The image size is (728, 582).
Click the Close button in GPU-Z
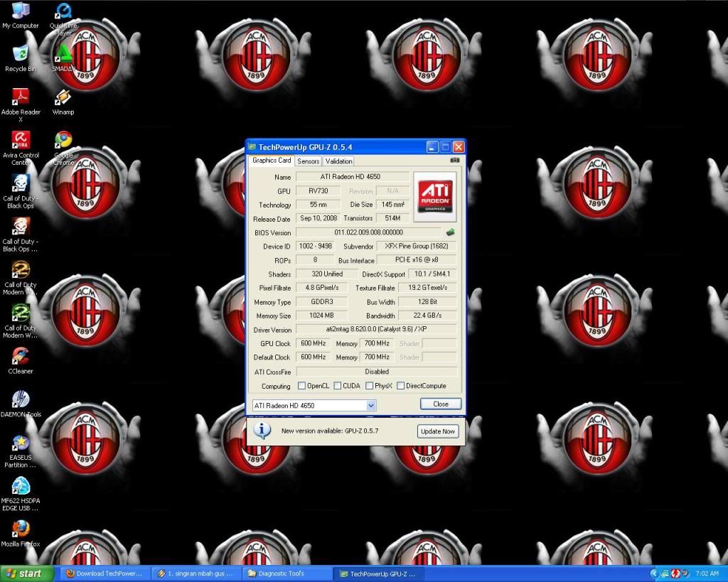pos(441,404)
